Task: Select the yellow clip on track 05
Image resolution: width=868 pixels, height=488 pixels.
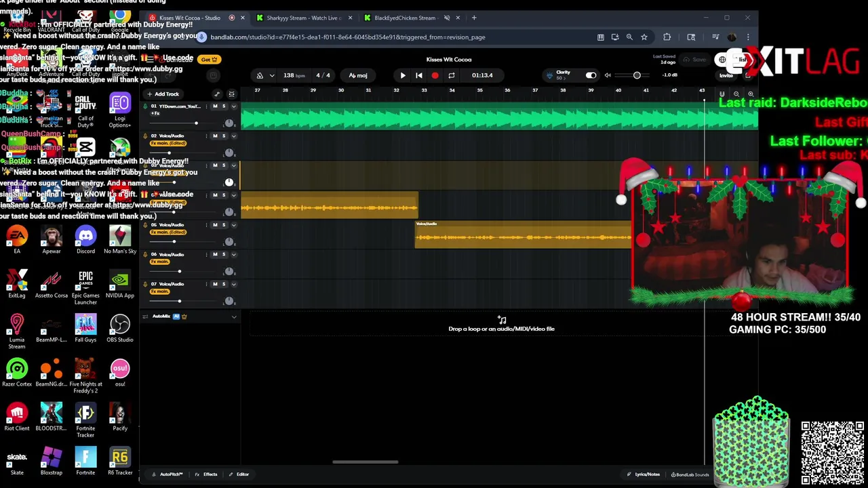Action: click(x=523, y=235)
